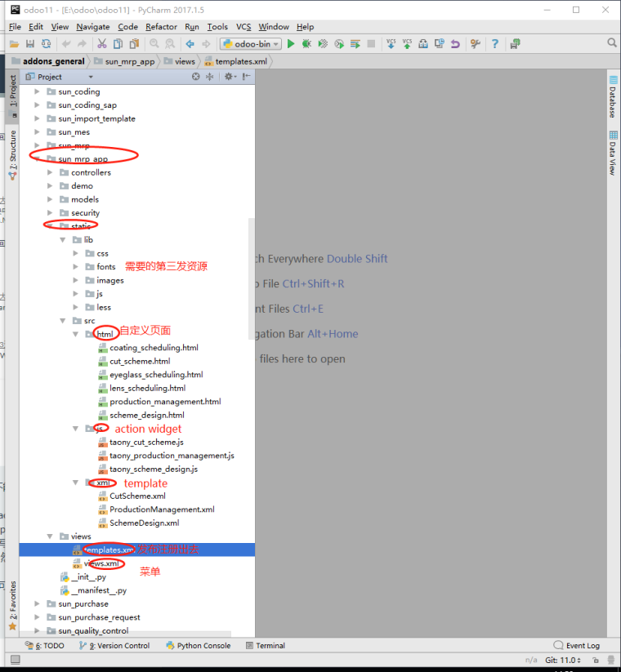Click the Open folder toolbar icon
Viewport: 621px width, 672px height.
pyautogui.click(x=14, y=44)
